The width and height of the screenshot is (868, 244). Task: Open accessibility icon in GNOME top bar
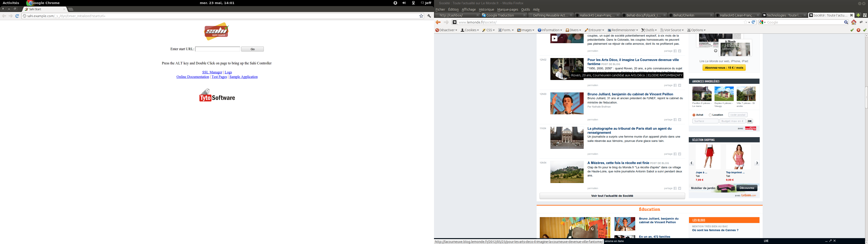tap(395, 3)
